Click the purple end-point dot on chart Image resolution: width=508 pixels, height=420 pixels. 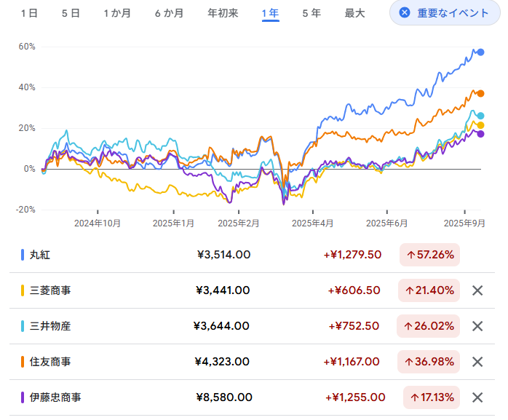pyautogui.click(x=481, y=134)
